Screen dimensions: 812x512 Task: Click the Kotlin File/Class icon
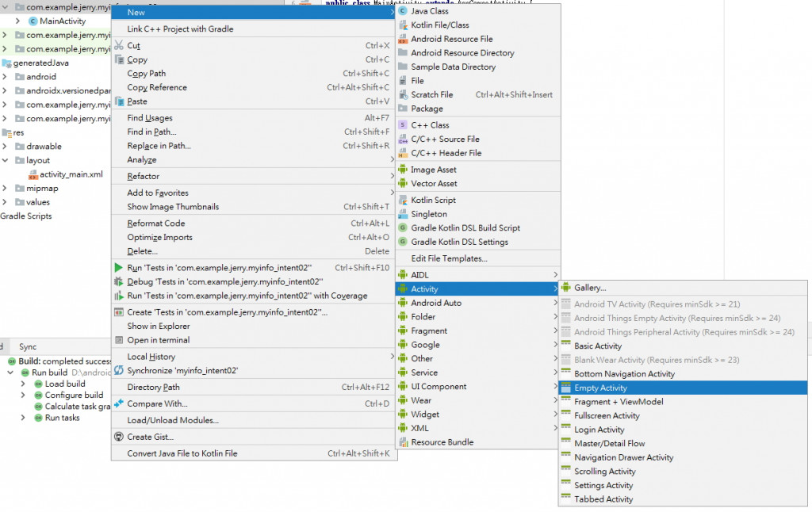point(403,25)
